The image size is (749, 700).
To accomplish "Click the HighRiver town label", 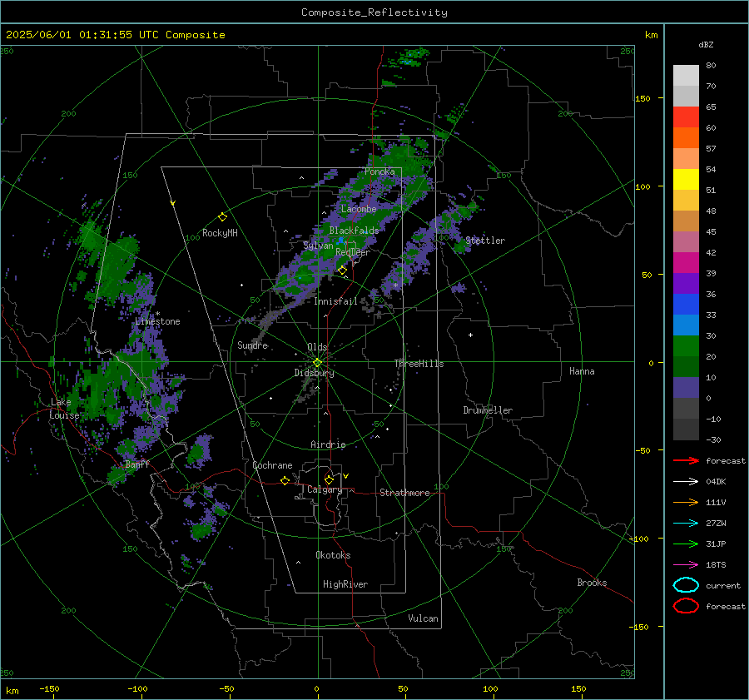I will pos(345,584).
